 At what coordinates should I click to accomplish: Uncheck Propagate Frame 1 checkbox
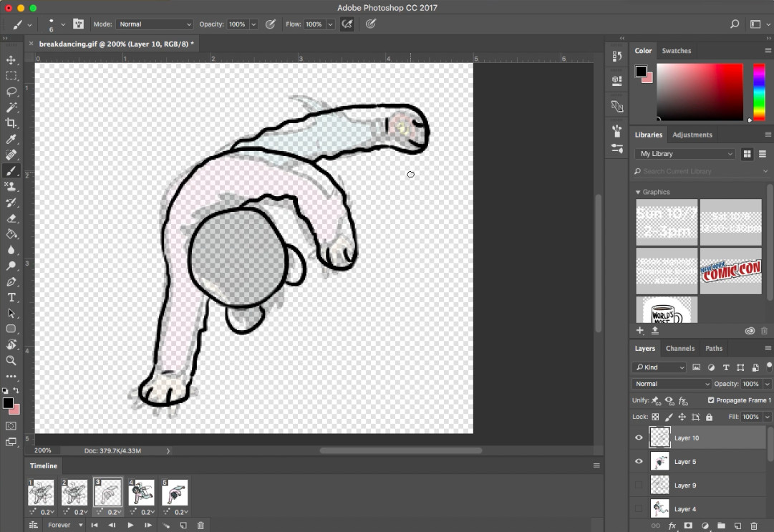click(711, 400)
